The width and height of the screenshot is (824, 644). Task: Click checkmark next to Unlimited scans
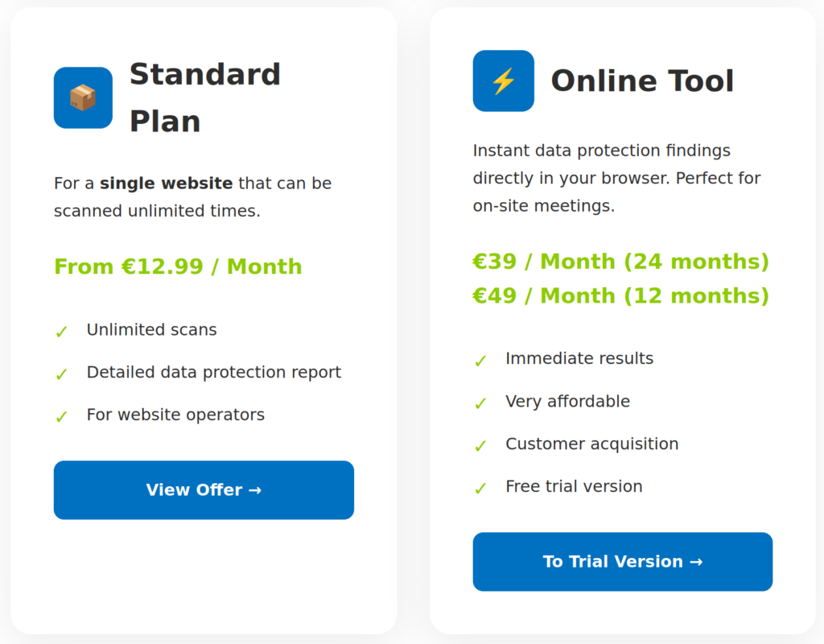[x=61, y=332]
